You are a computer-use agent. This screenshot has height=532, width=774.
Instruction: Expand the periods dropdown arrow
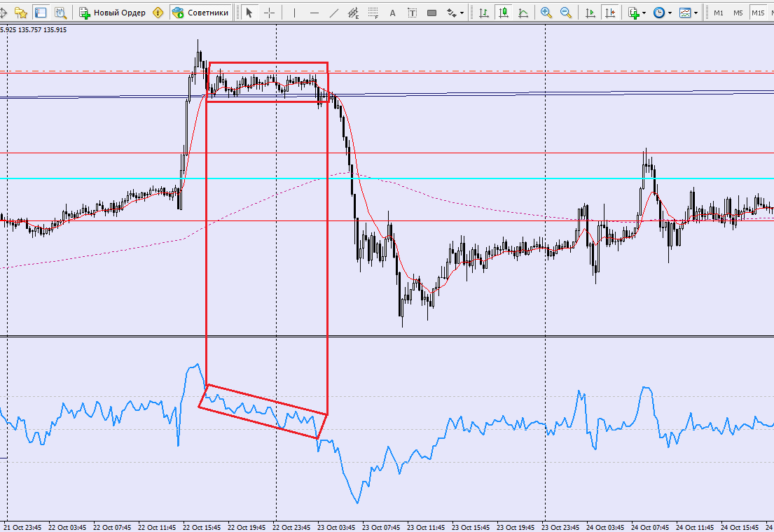(670, 13)
